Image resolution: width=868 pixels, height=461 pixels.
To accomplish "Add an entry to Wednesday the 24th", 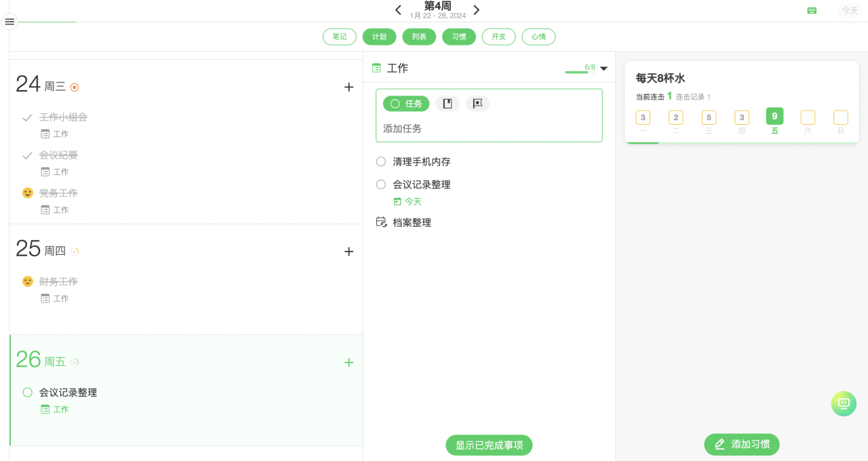I will pyautogui.click(x=349, y=87).
